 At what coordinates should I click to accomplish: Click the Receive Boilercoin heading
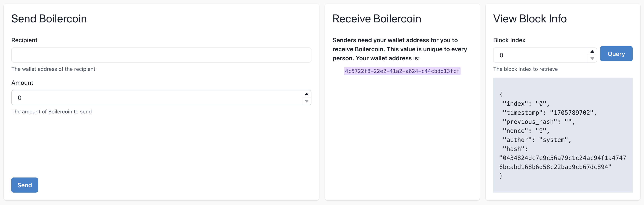point(376,19)
